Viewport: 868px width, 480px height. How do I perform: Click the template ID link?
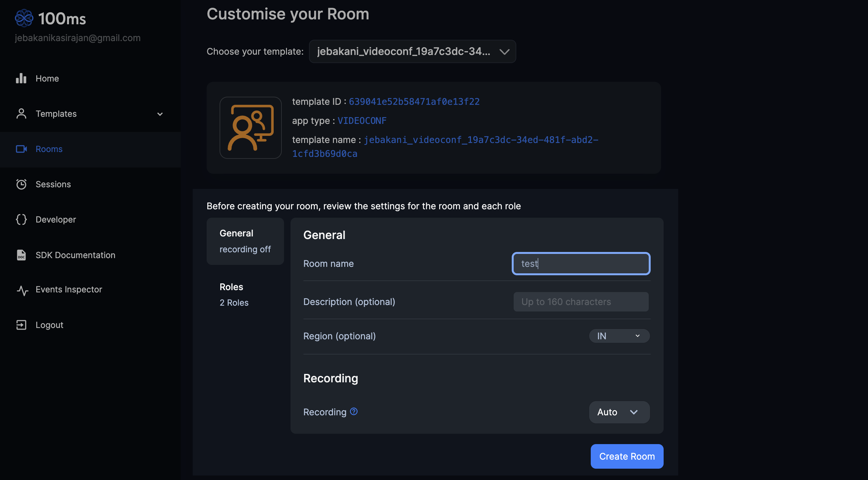pos(414,102)
